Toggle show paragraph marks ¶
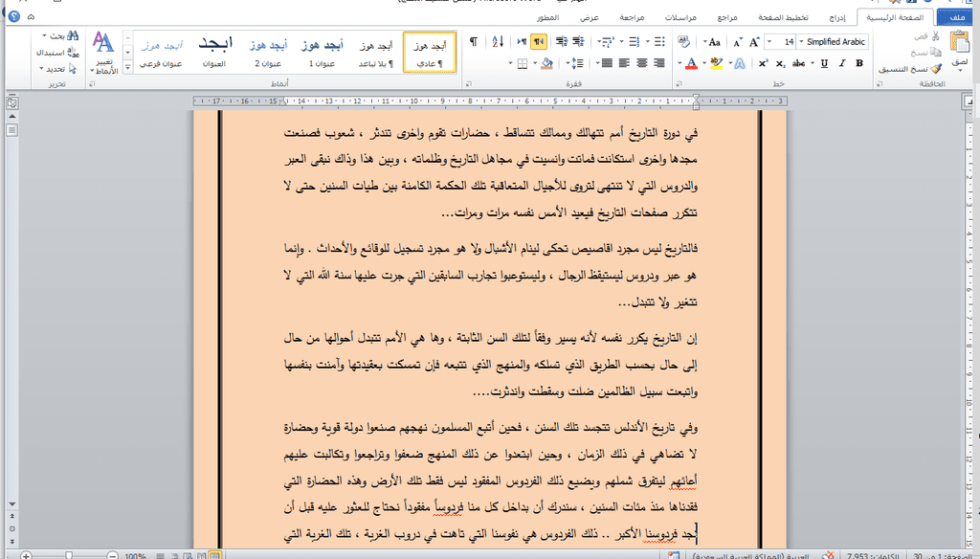 tap(474, 42)
